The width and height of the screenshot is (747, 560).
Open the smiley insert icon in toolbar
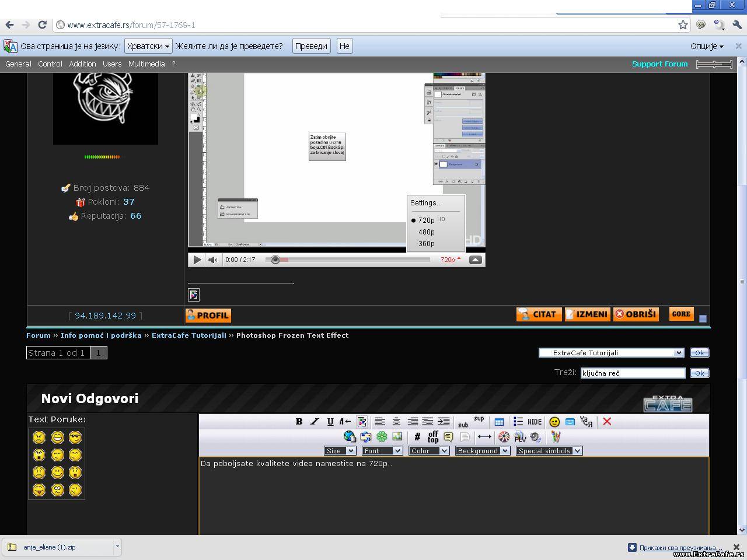(554, 422)
